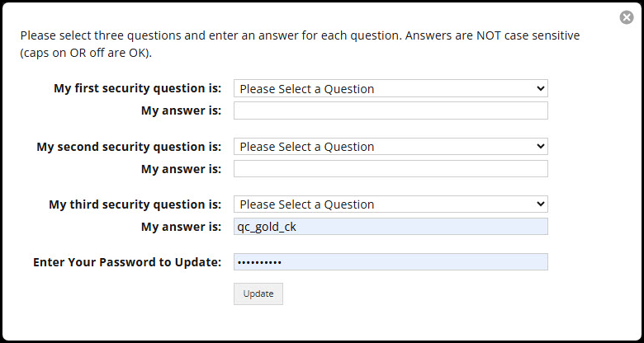
Task: Close the security questions dialog
Action: [x=627, y=17]
